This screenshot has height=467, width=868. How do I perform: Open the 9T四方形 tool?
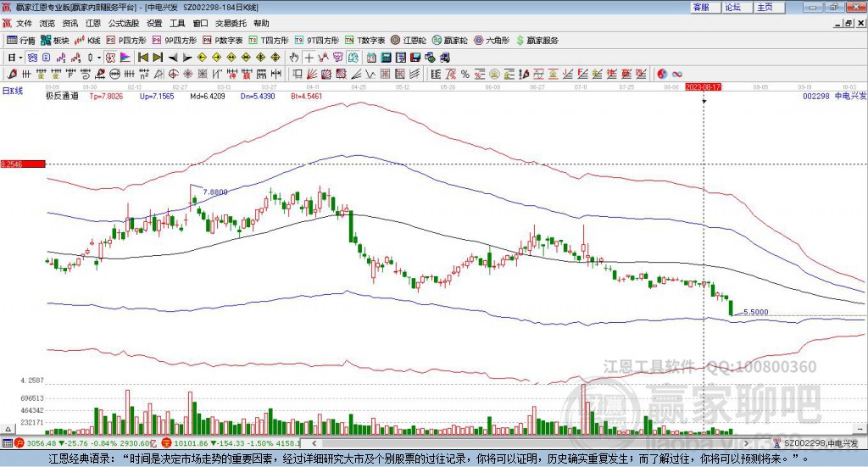click(317, 41)
